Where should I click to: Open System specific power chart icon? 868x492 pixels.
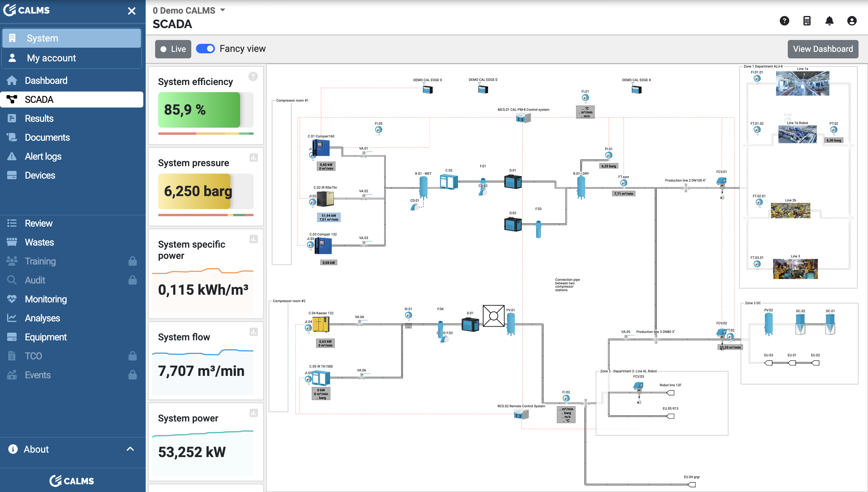(253, 239)
